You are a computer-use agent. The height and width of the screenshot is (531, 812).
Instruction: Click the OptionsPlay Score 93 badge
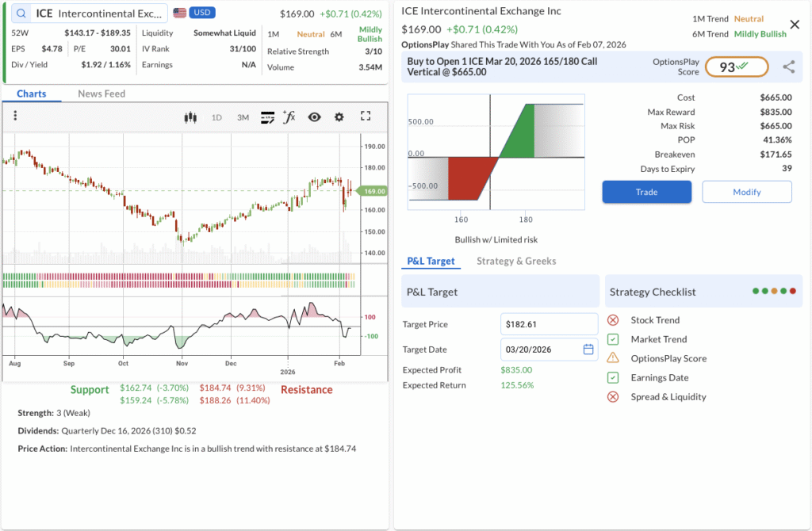pos(736,67)
